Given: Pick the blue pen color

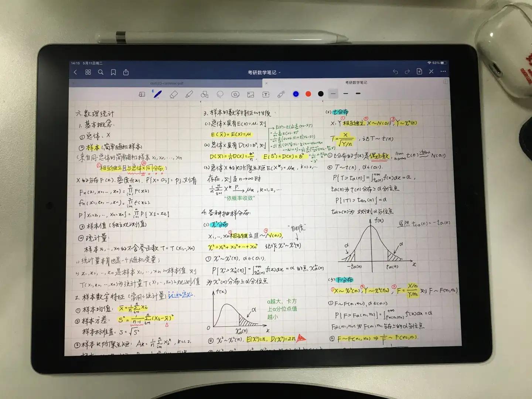Looking at the screenshot, I should (296, 94).
